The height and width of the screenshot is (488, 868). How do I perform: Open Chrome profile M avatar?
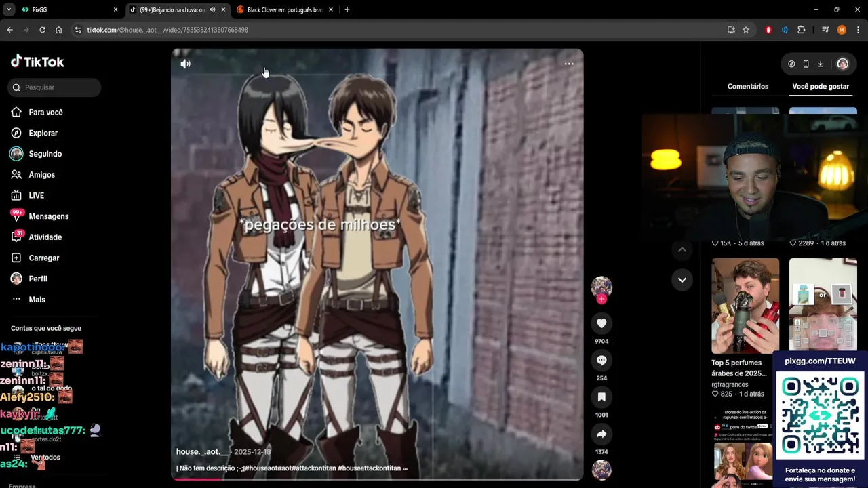click(842, 30)
